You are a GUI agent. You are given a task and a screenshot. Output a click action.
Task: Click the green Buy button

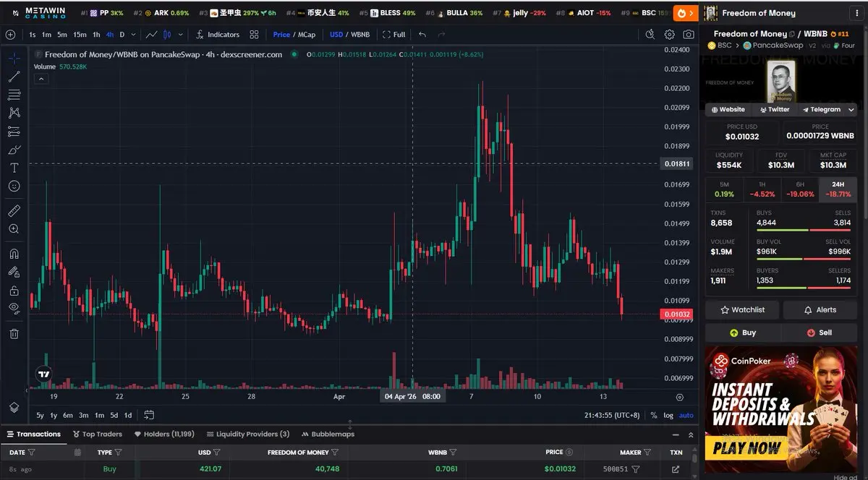(x=742, y=333)
